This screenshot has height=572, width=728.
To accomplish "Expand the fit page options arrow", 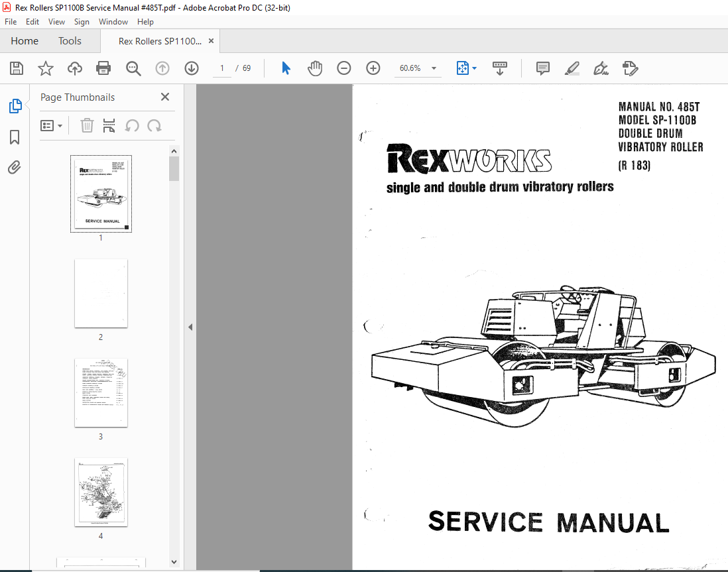I will (x=474, y=68).
